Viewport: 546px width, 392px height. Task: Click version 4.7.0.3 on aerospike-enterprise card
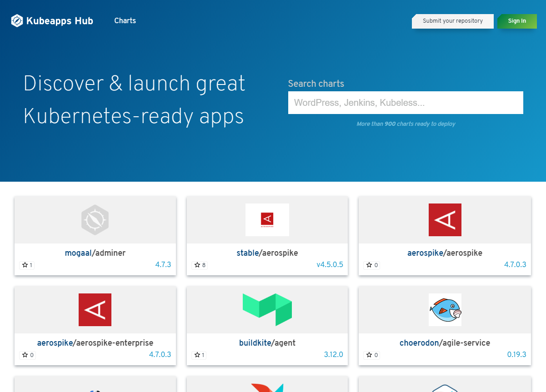(x=160, y=354)
